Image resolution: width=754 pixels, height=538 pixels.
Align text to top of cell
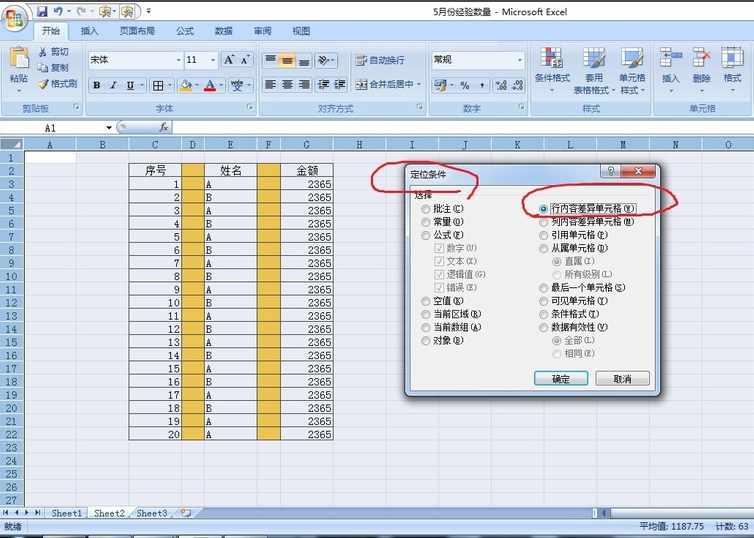pos(271,61)
